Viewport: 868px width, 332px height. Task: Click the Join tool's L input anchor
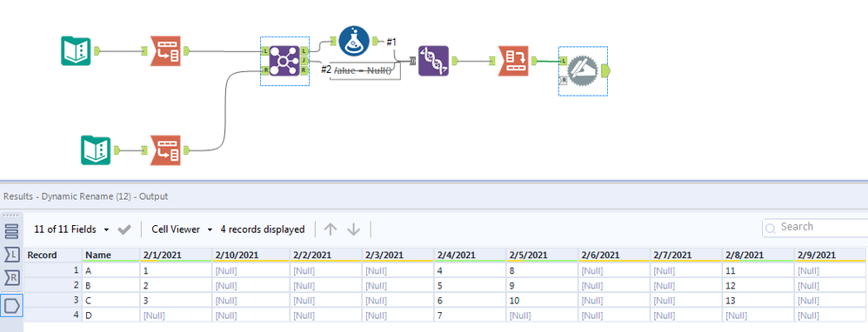[266, 51]
